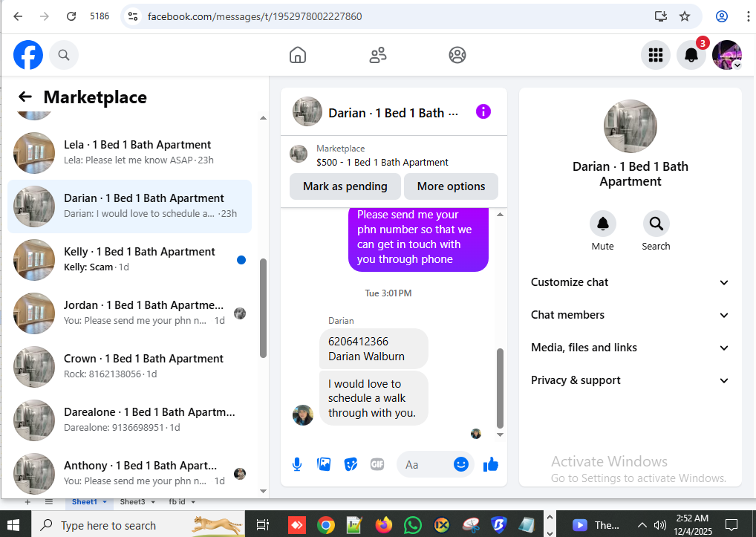This screenshot has width=756, height=537.
Task: Open Sheet1 tab dropdown arrow
Action: coord(105,502)
